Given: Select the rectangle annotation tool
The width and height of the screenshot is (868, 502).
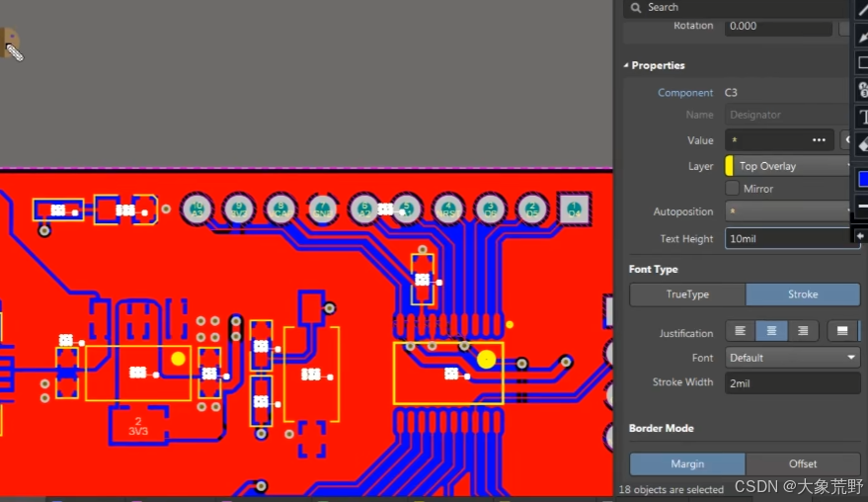Looking at the screenshot, I should pos(862,62).
